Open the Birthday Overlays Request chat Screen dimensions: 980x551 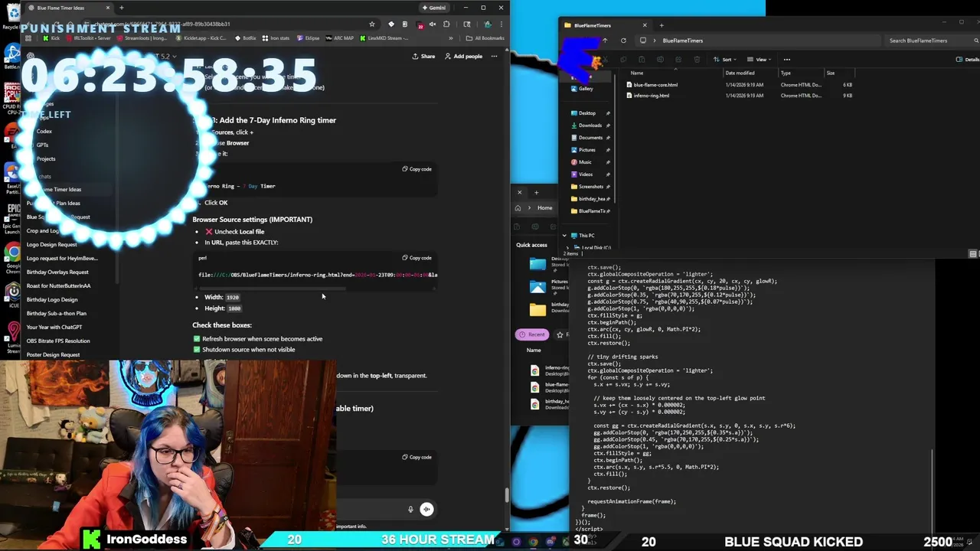tap(57, 272)
